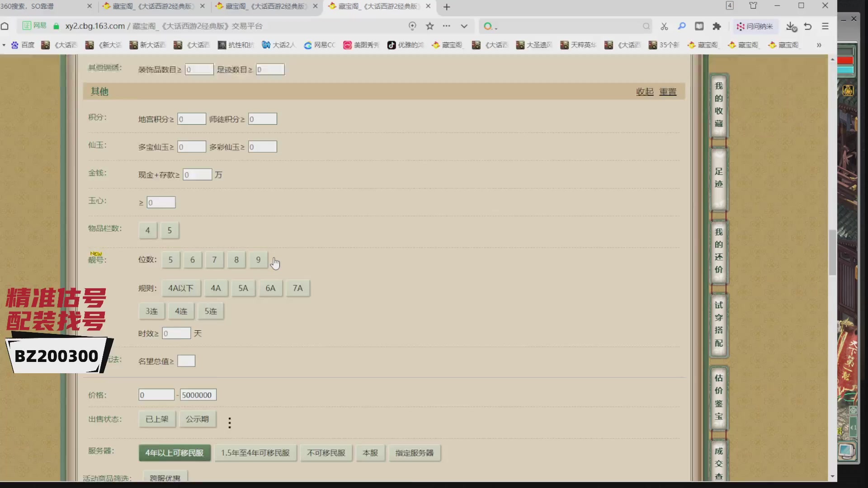
Task: Click the bookmark star icon in address bar
Action: (429, 26)
